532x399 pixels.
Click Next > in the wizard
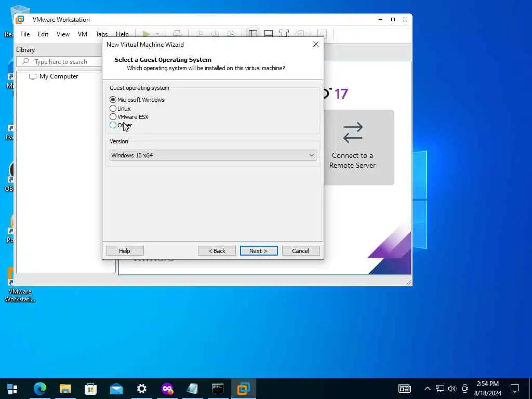[x=259, y=251]
